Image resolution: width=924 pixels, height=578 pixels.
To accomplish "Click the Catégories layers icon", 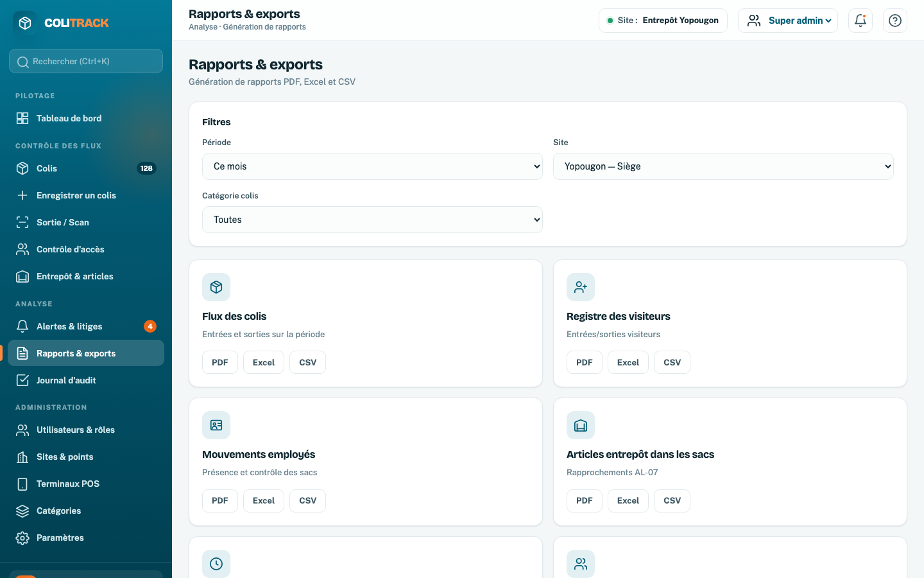I will [x=22, y=511].
